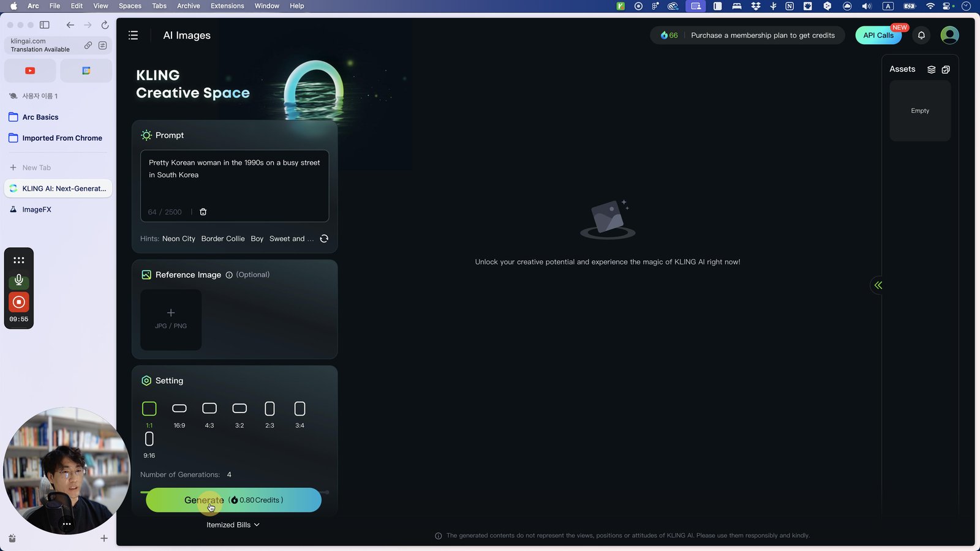This screenshot has height=551, width=980.
Task: Open the pinned Google Calendar tab
Action: pos(86,71)
